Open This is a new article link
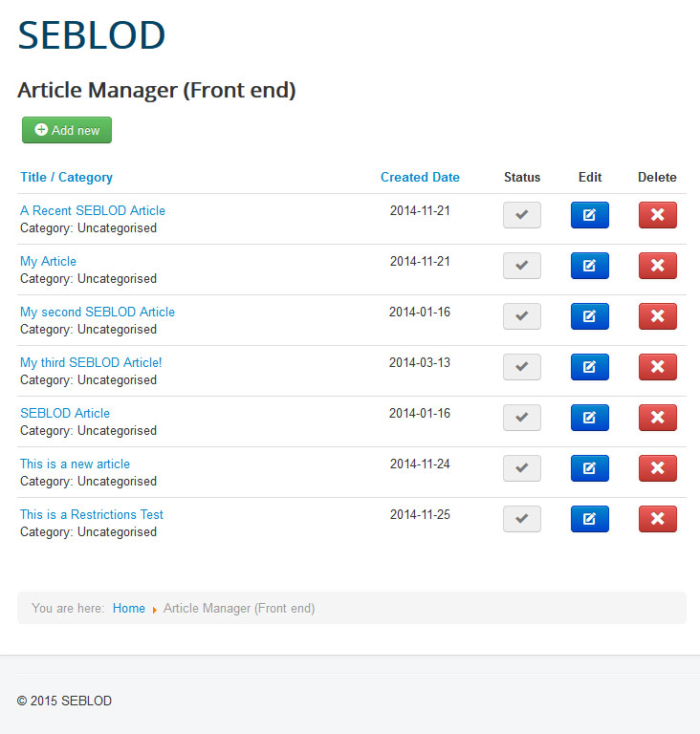This screenshot has width=700, height=734. (75, 464)
